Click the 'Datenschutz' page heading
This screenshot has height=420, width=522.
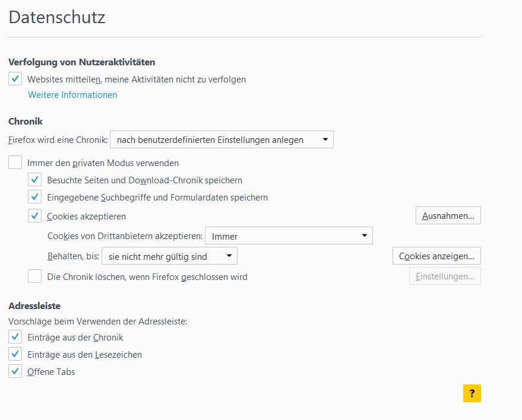57,17
